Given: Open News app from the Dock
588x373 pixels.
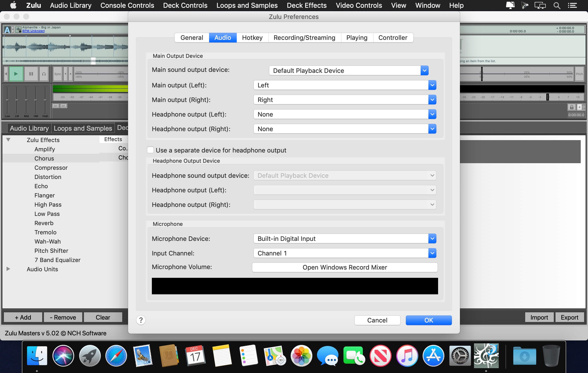Looking at the screenshot, I should [380, 356].
